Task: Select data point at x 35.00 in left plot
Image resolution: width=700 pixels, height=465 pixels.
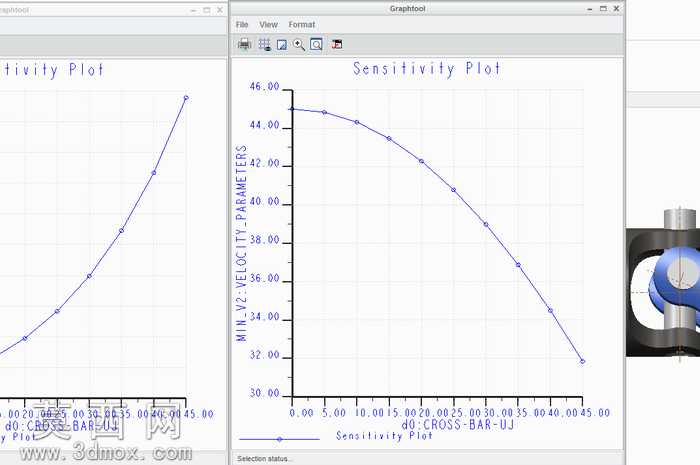Action: click(x=121, y=230)
